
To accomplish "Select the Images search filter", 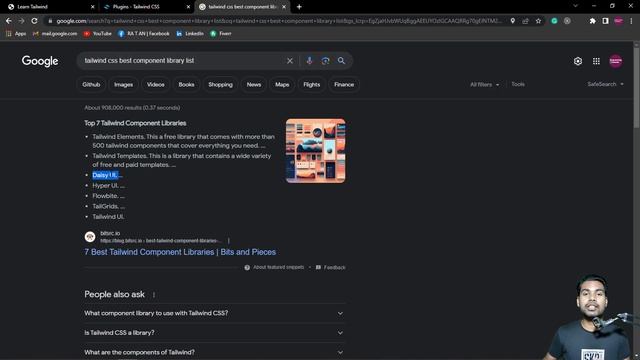I will pos(123,84).
